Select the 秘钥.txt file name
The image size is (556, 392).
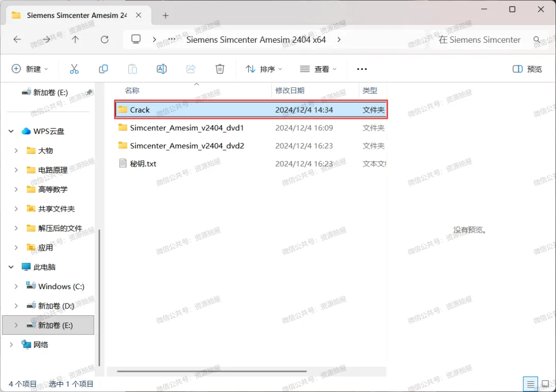click(x=143, y=164)
